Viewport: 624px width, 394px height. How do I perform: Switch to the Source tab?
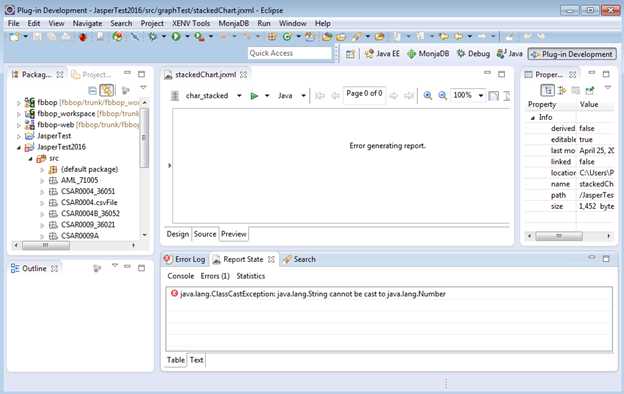(x=205, y=234)
